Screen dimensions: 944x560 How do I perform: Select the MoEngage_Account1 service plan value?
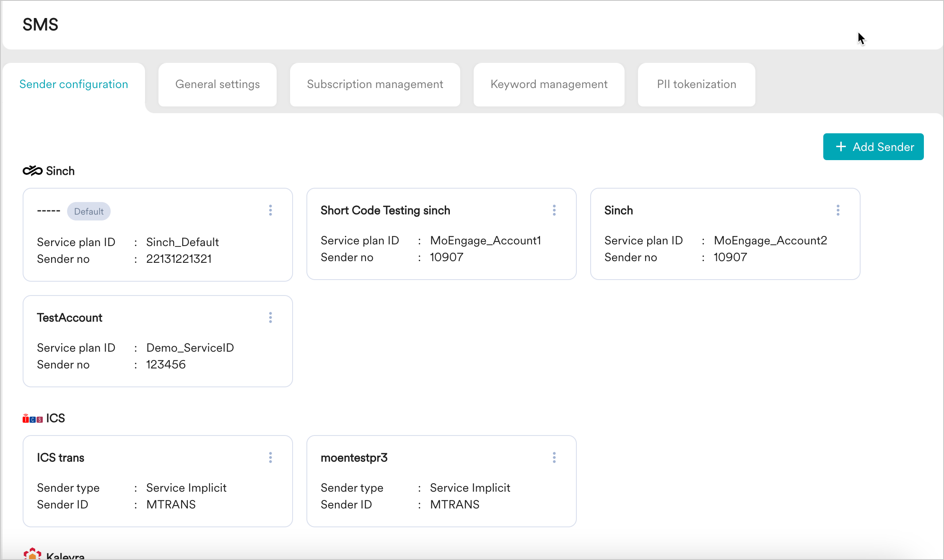click(485, 241)
